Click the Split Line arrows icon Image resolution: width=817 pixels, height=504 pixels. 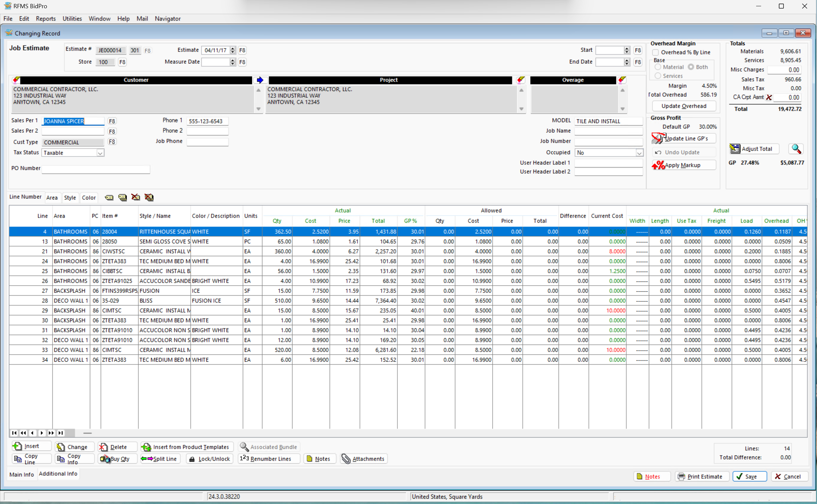(147, 459)
